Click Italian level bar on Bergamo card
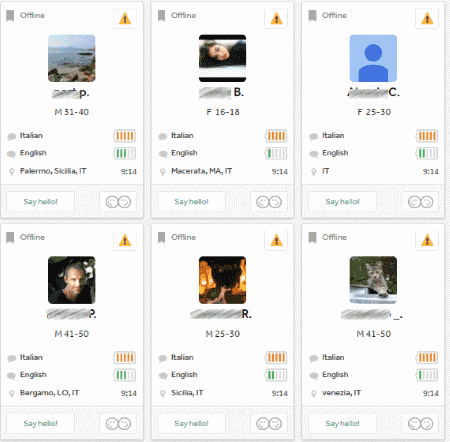This screenshot has width=450, height=442. point(125,358)
